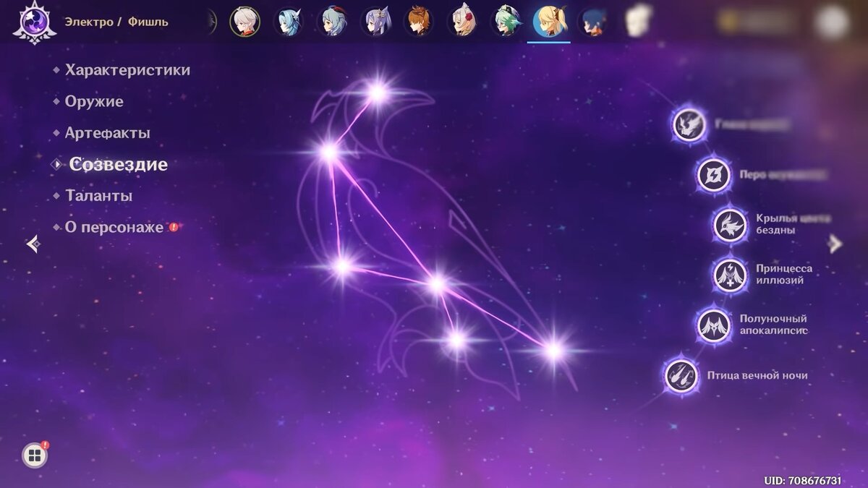Click topmost star at the raven's head

377,92
